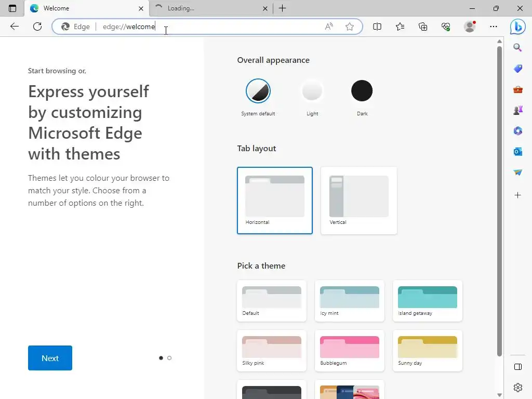Screen dimensions: 532x399
Task: Add this page to favorites star
Action: 350,26
